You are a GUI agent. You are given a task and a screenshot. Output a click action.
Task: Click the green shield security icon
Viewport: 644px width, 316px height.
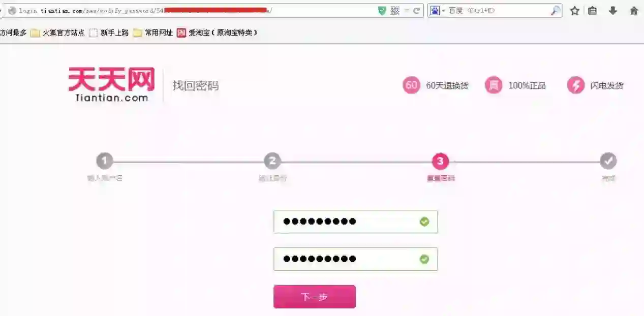(382, 11)
